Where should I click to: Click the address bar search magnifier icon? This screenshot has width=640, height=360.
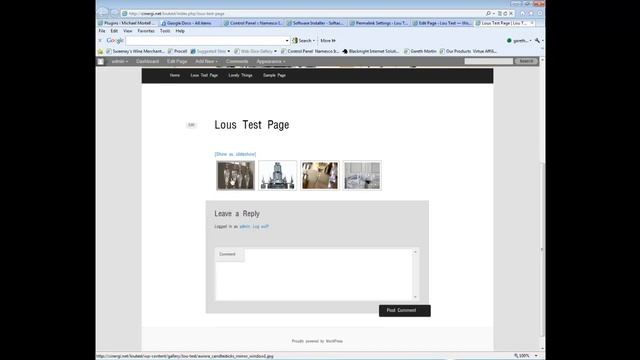[x=489, y=13]
